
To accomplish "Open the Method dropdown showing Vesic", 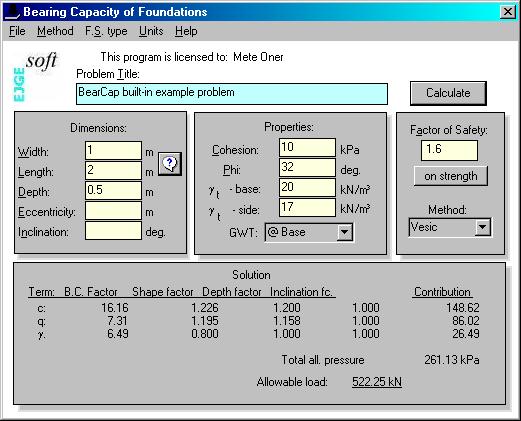I will 449,228.
